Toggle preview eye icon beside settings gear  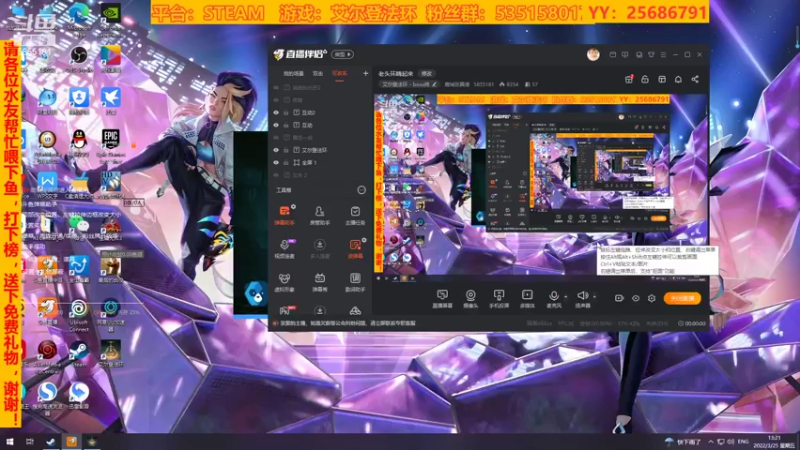(x=636, y=298)
